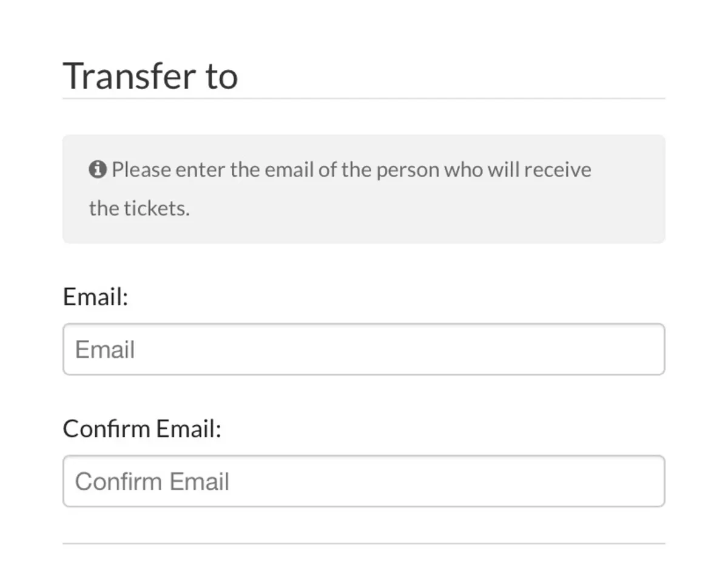Click the info circle icon in the notice
Viewport: 728px width, 562px height.
pos(97,169)
